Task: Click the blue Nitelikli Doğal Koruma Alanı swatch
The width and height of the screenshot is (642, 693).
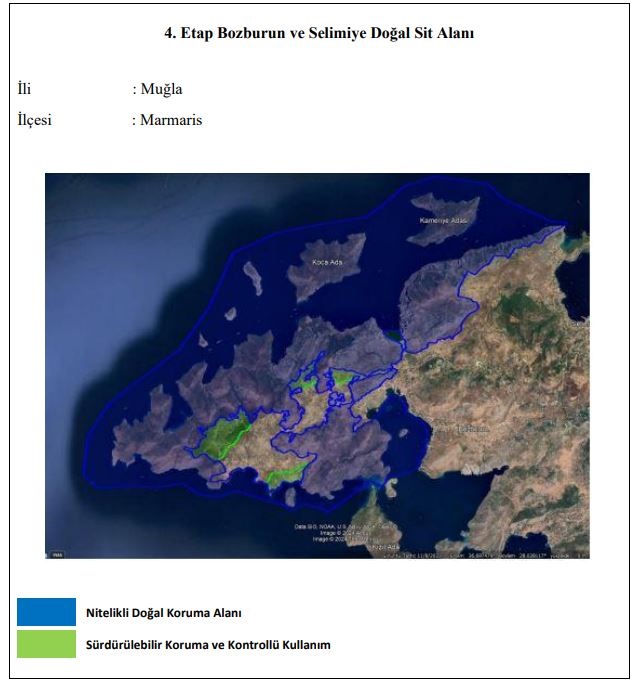Action: coord(46,612)
